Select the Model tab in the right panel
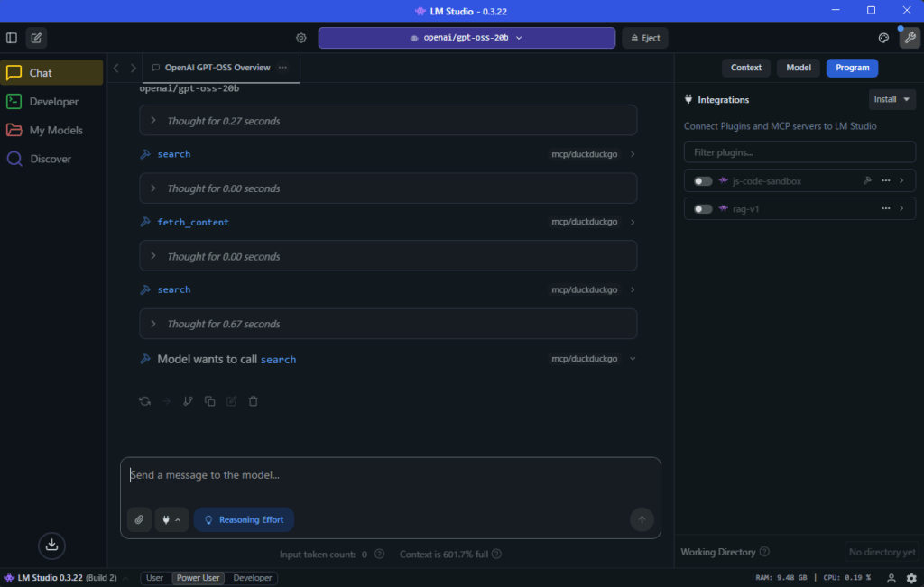Viewport: 924px width, 587px height. pos(798,68)
